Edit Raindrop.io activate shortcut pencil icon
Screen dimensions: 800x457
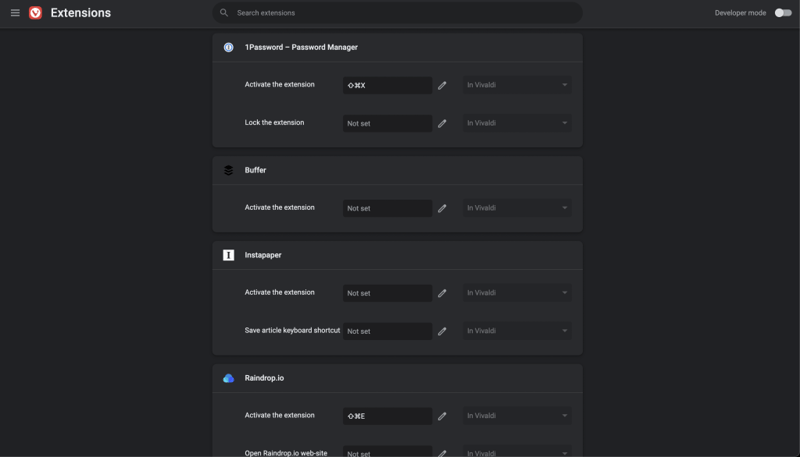[x=442, y=416]
